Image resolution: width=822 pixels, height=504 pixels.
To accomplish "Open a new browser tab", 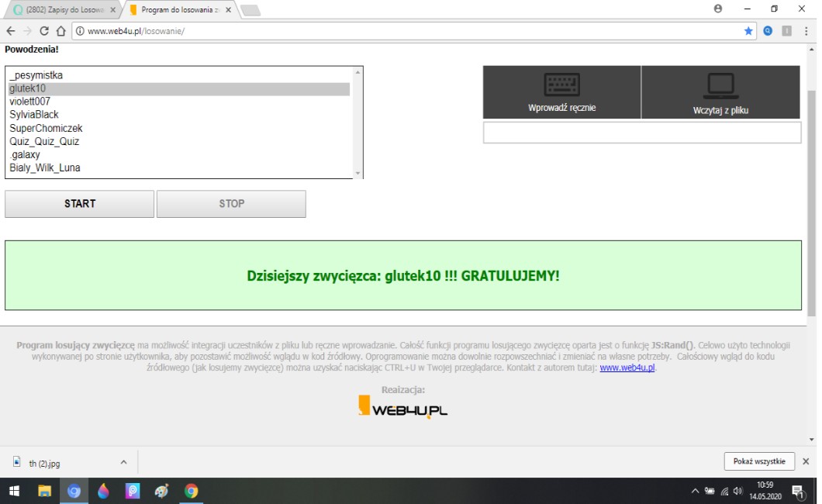I will click(x=250, y=10).
